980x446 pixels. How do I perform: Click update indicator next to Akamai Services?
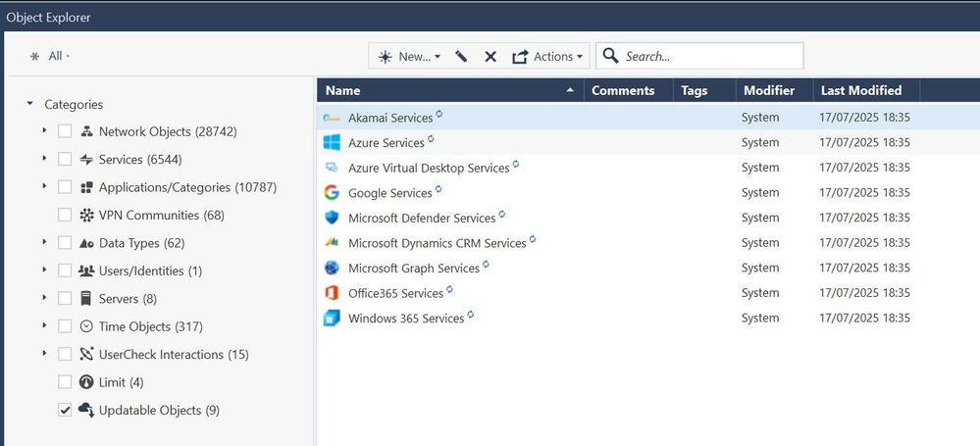(439, 114)
